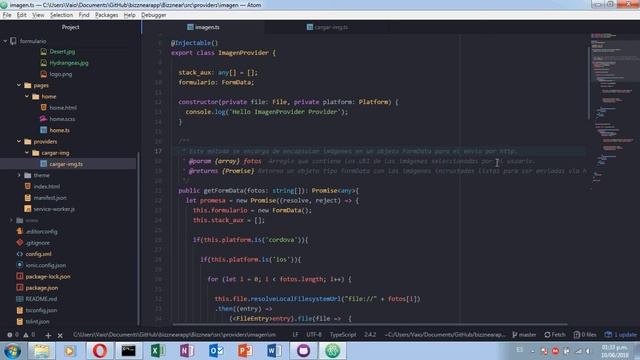Image resolution: width=640 pixels, height=360 pixels.
Task: Open the Packages menu
Action: 107,15
